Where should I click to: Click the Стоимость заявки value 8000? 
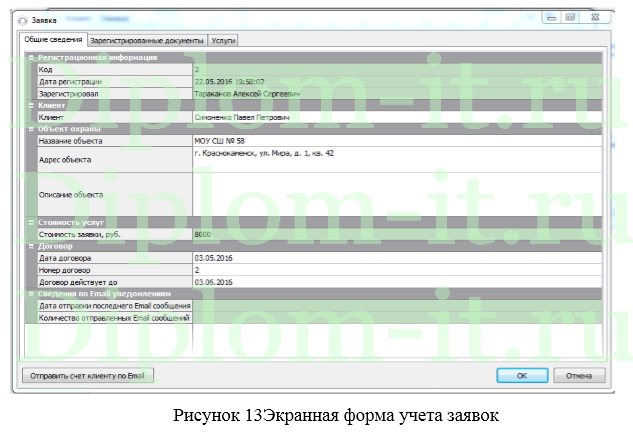pos(397,235)
